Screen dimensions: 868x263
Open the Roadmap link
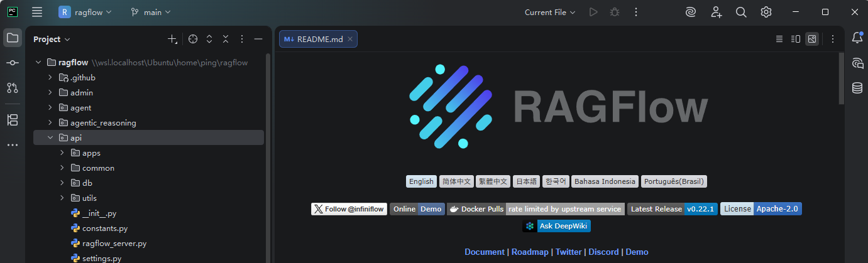[x=529, y=252]
